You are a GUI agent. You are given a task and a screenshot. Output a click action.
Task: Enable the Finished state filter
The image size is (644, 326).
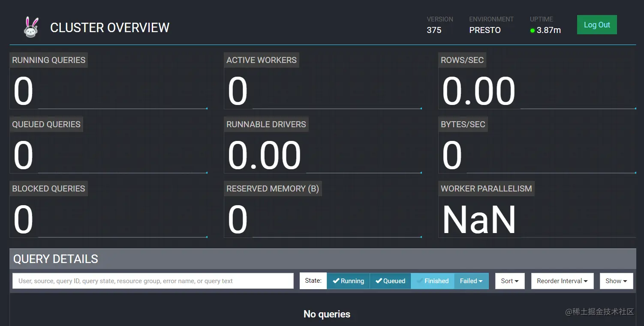click(x=432, y=281)
